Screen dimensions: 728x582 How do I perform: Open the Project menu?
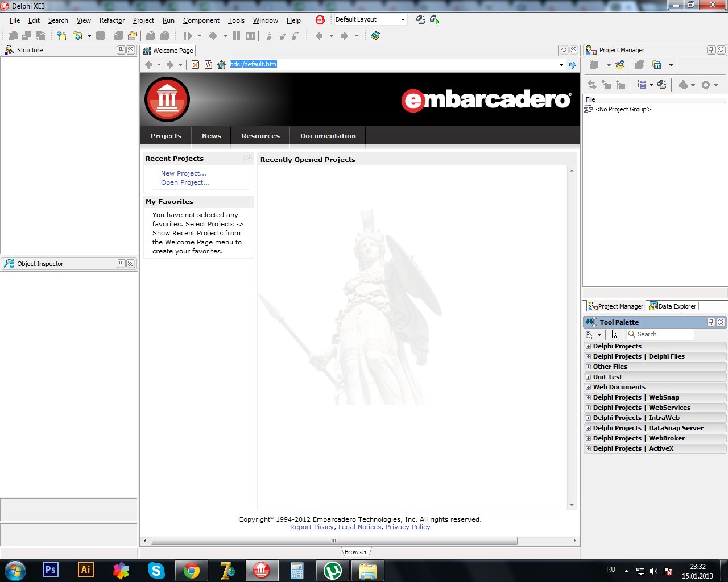coord(143,20)
